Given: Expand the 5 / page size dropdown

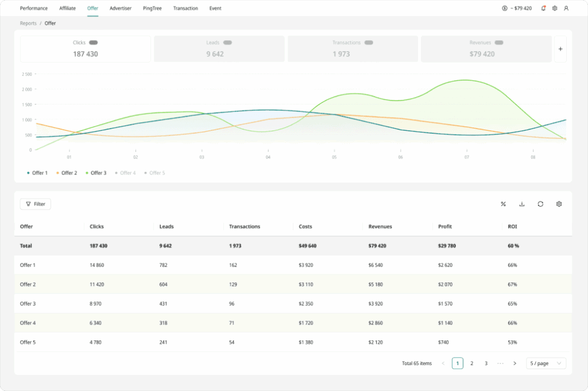Looking at the screenshot, I should tap(546, 363).
